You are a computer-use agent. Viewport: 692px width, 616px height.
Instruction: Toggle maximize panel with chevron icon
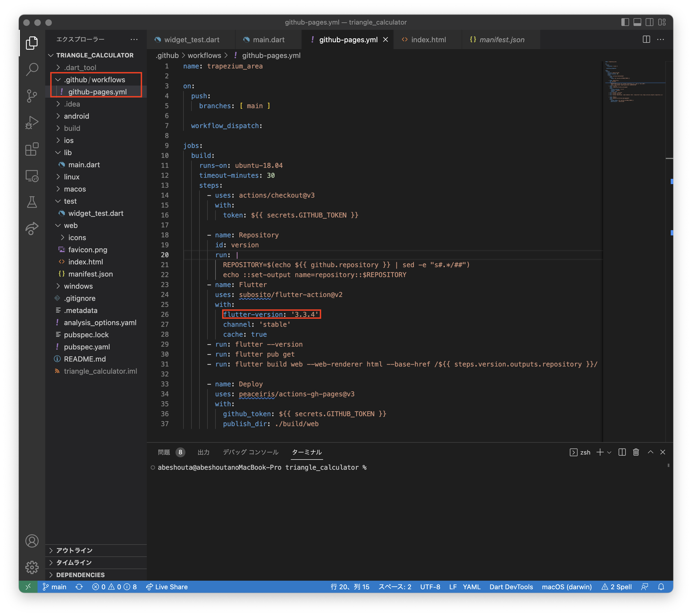[650, 452]
